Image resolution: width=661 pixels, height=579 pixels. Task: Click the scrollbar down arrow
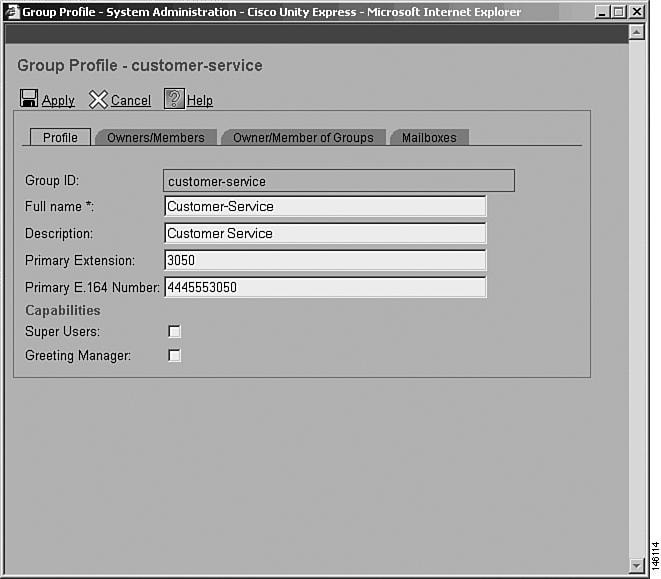[x=636, y=565]
